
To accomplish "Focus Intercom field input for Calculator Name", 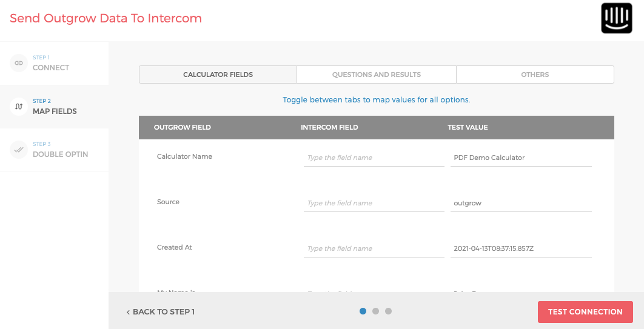I will 374,158.
